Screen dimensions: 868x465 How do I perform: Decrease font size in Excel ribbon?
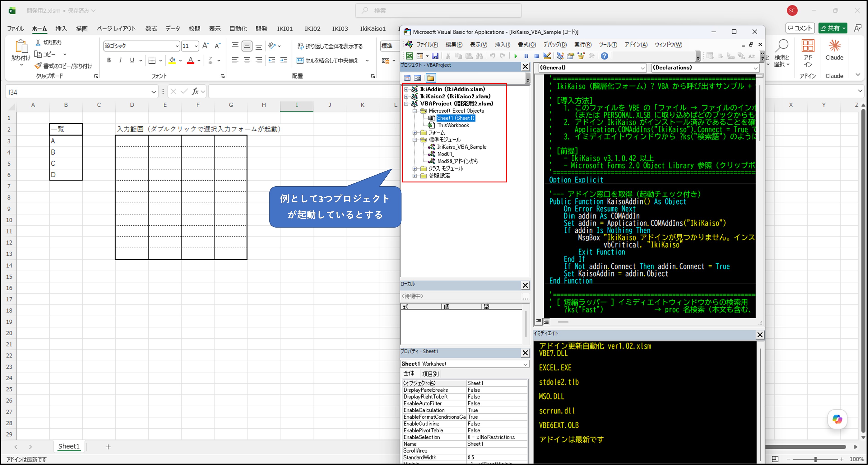218,46
